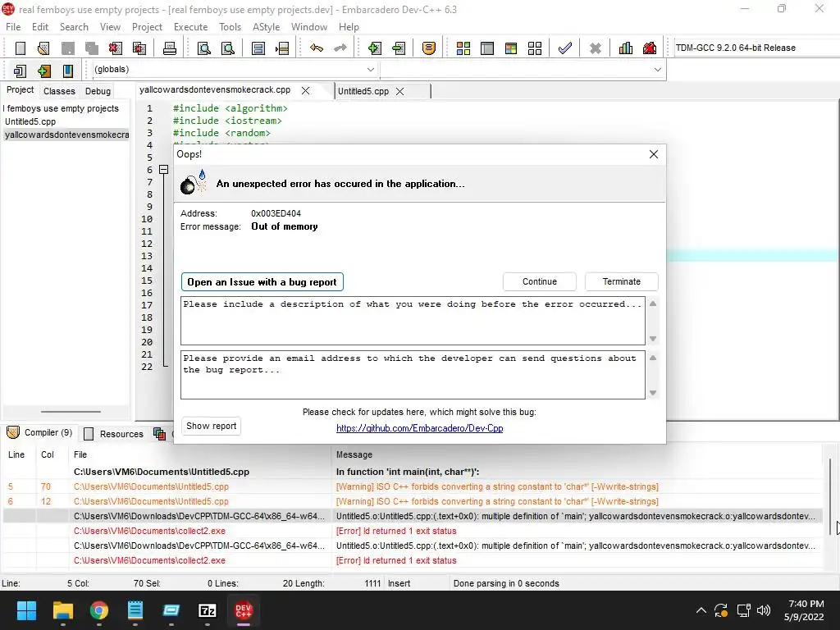Open Google Chrome from the taskbar
This screenshot has height=630, width=840.
tap(99, 610)
